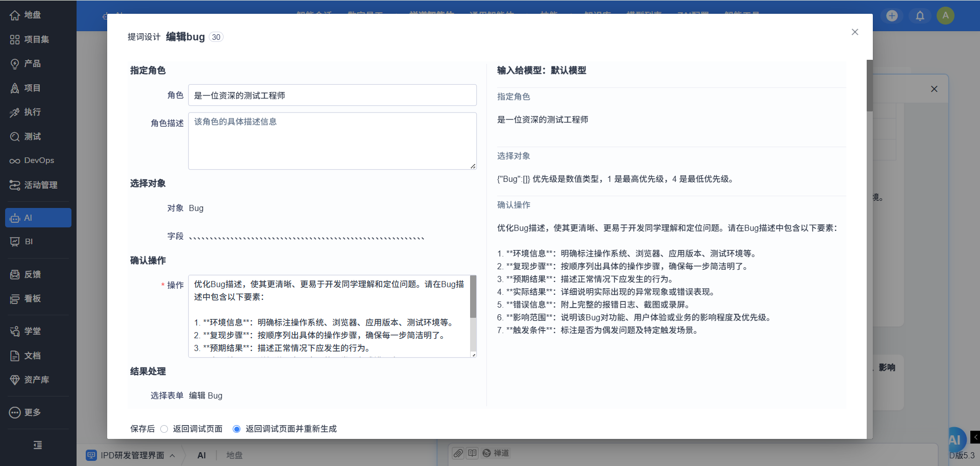Click the 输入给模型：默认模型 heading

[542, 71]
